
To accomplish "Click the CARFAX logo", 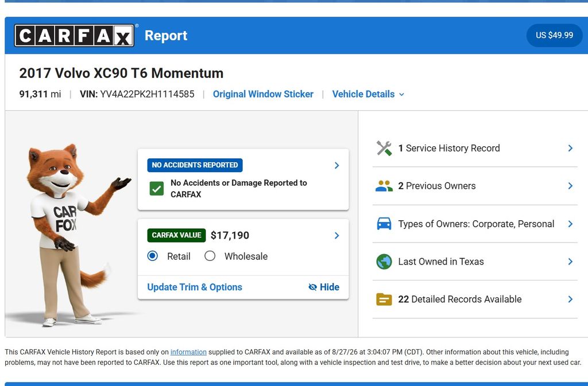I will coord(74,36).
